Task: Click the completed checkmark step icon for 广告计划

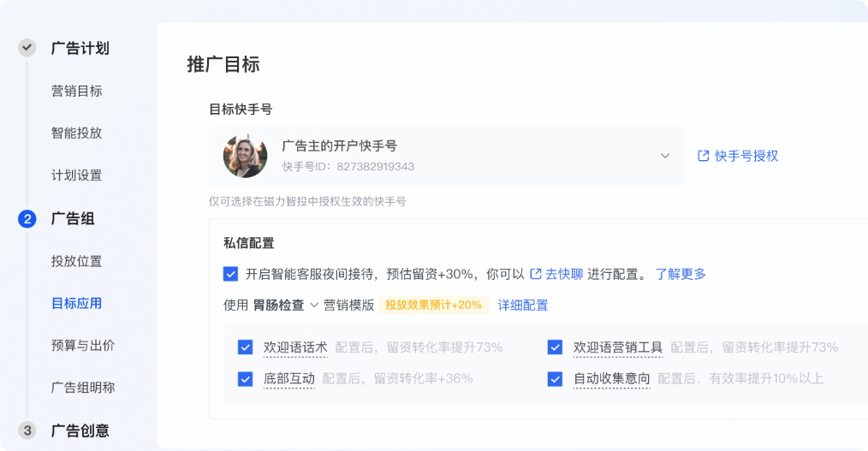Action: 27,48
